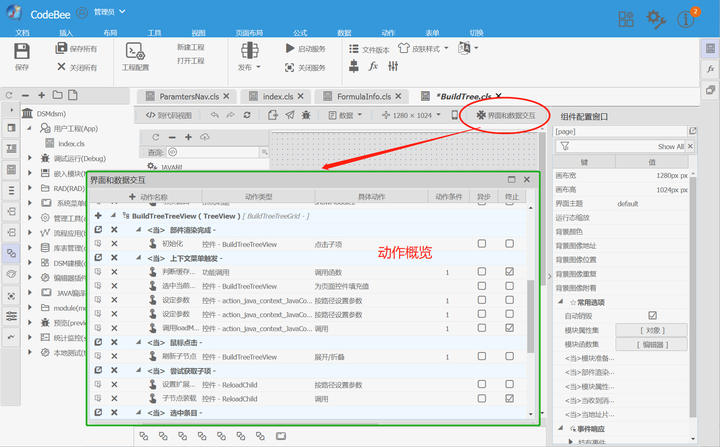Click the sliders adjust icon in ribbon

pos(393,66)
